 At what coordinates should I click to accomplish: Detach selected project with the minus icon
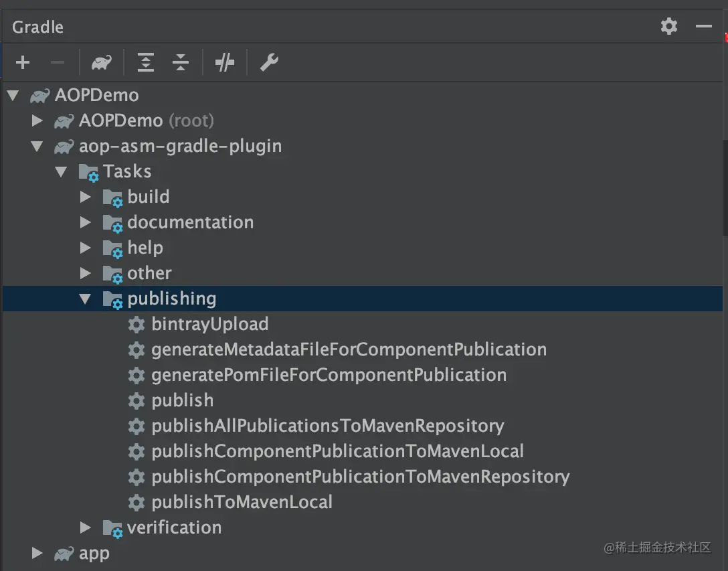(58, 62)
